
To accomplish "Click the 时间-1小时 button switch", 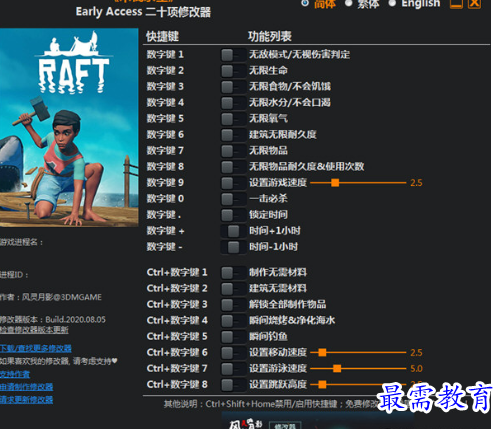I will click(x=233, y=247).
